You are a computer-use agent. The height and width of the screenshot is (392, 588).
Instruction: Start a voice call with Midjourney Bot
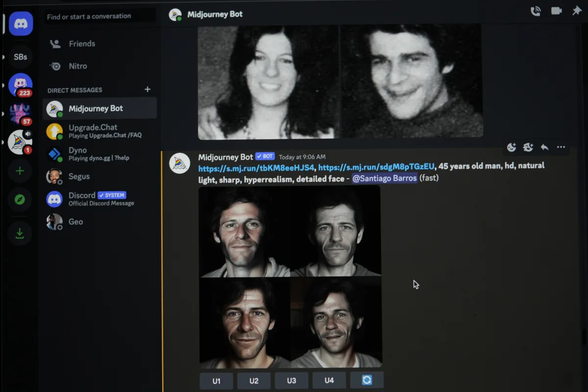tap(536, 11)
